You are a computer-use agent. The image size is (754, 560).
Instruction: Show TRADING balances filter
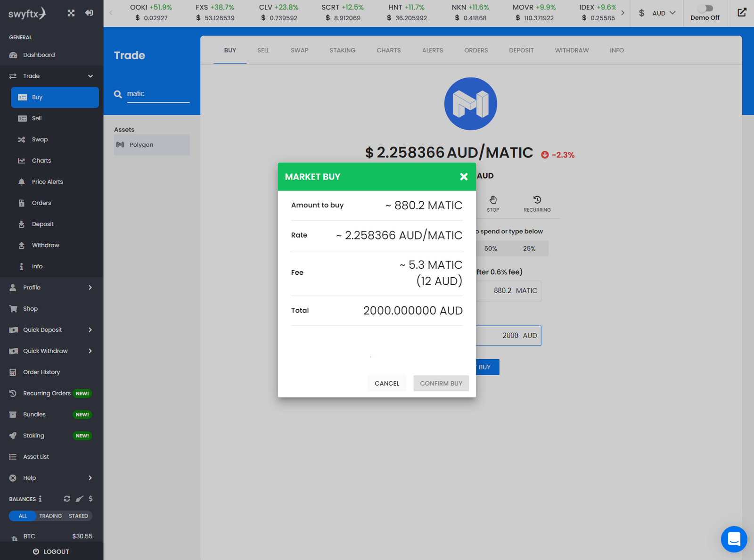point(50,516)
